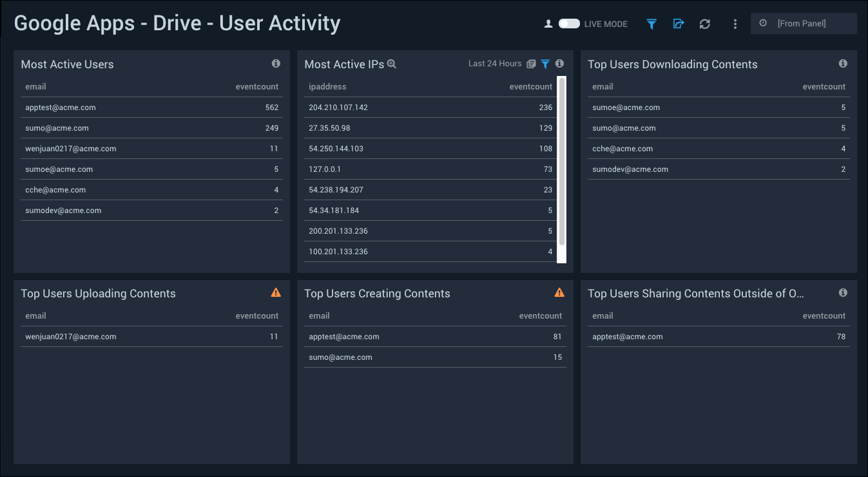Open Most Active IPs in search

point(392,64)
